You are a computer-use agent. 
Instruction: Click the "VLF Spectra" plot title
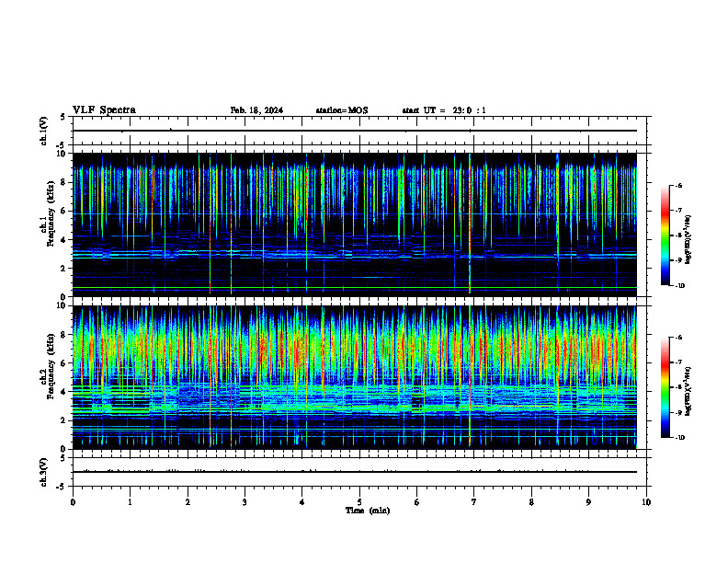pyautogui.click(x=104, y=110)
